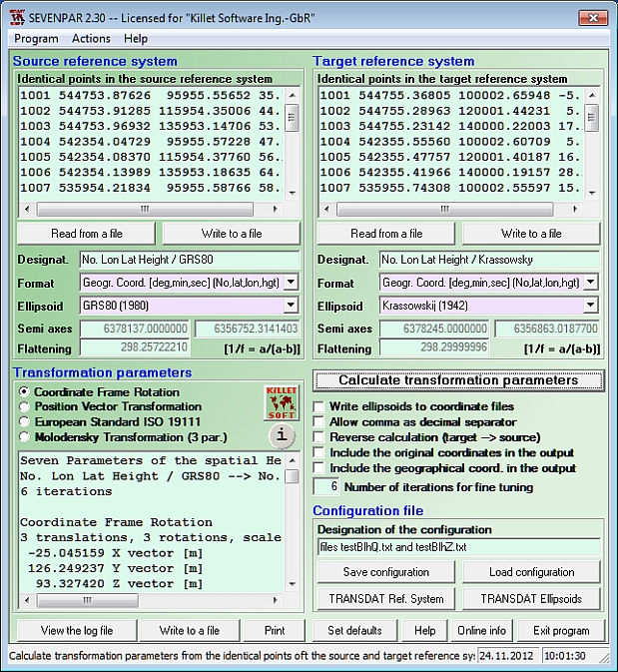This screenshot has width=618, height=672.
Task: Click the bottom Help button
Action: click(424, 630)
